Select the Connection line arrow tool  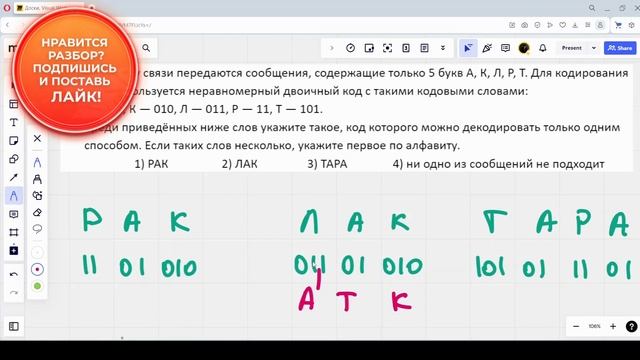[x=13, y=178]
